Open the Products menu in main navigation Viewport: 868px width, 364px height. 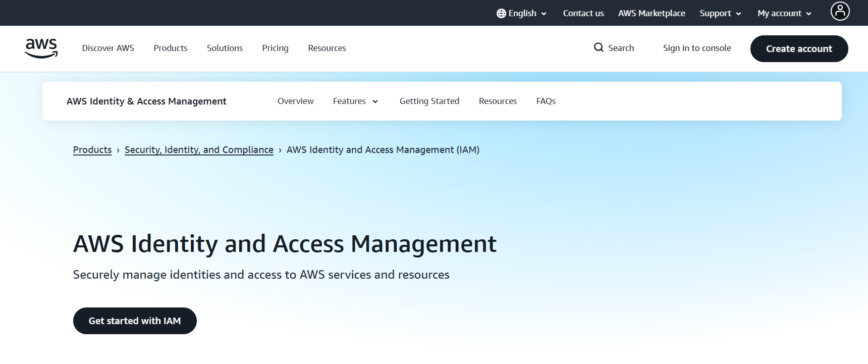tap(171, 48)
